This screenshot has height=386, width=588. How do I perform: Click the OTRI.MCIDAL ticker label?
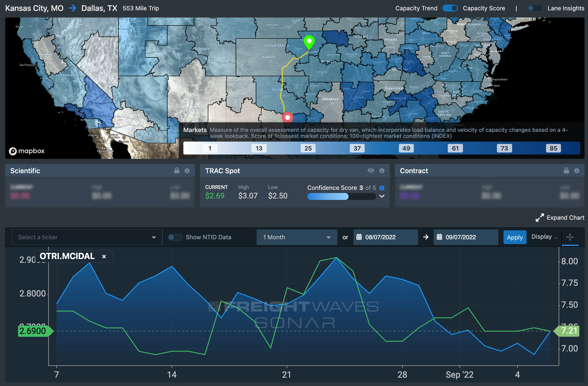click(67, 256)
